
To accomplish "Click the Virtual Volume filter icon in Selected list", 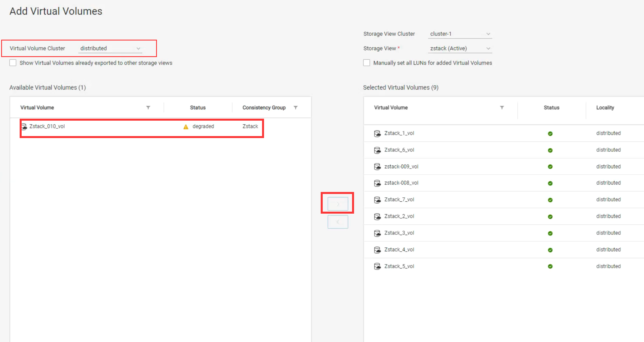I will pos(502,108).
